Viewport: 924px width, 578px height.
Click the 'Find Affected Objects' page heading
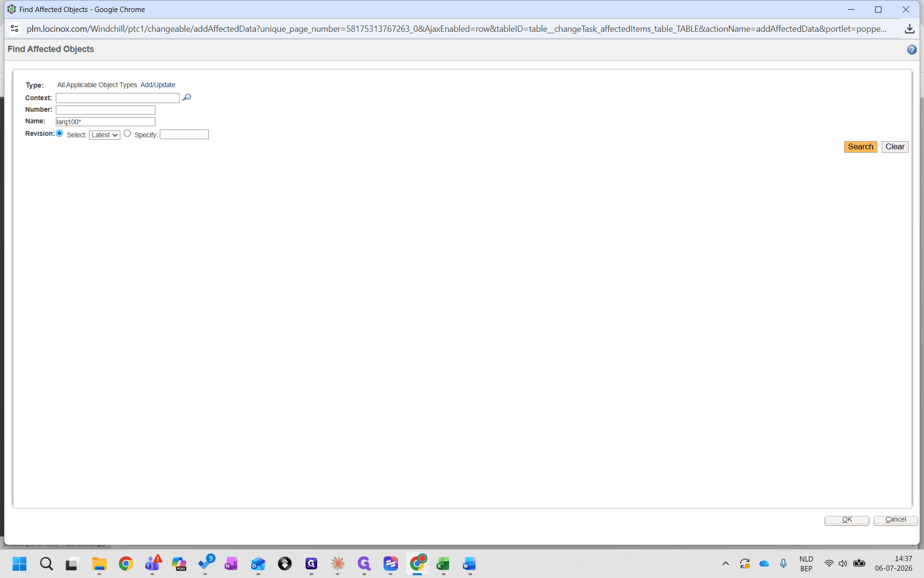tap(51, 49)
